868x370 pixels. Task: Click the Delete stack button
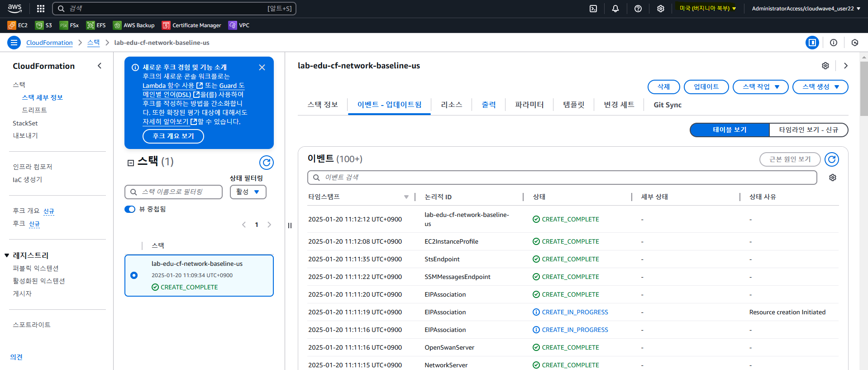(664, 87)
